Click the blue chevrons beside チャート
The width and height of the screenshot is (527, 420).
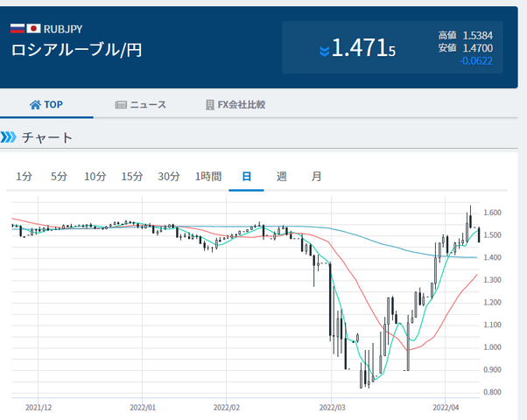(9, 137)
